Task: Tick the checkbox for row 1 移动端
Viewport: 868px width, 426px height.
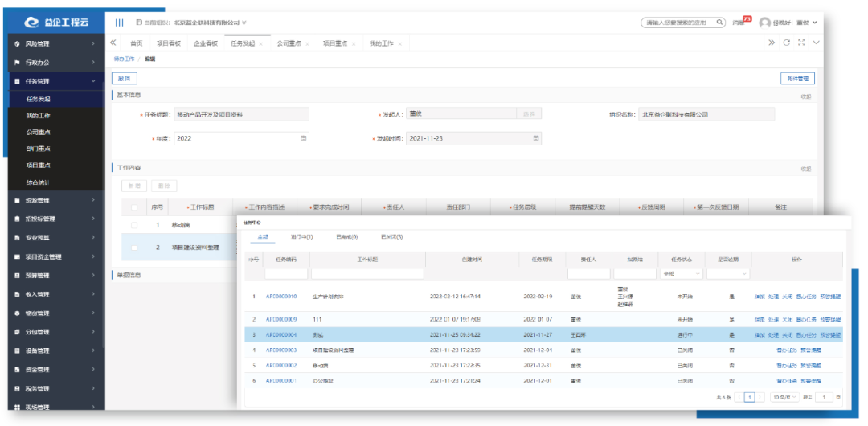Action: [x=134, y=226]
